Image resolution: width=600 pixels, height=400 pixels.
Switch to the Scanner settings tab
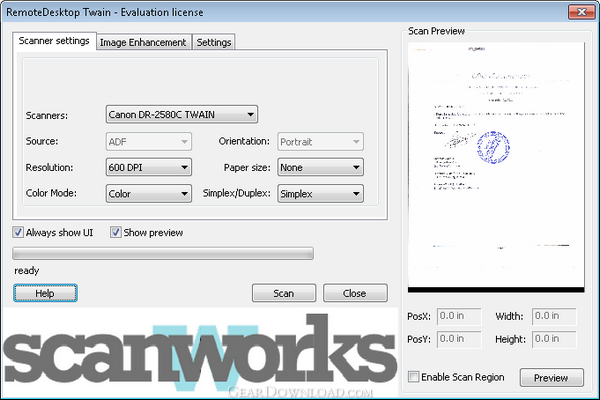click(54, 41)
